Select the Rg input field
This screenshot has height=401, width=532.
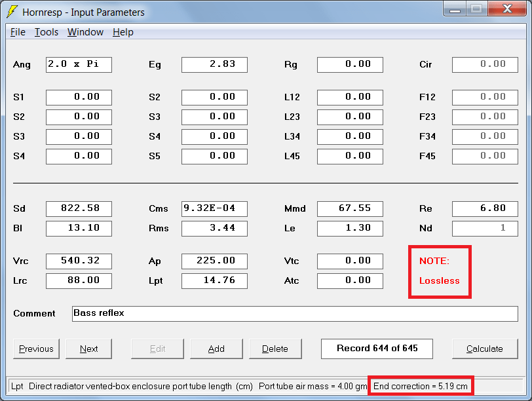pos(350,65)
